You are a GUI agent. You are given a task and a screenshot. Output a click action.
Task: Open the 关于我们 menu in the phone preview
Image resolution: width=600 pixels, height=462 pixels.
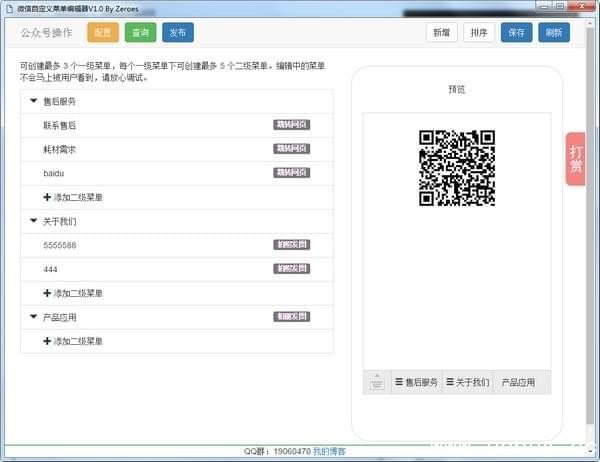[467, 382]
